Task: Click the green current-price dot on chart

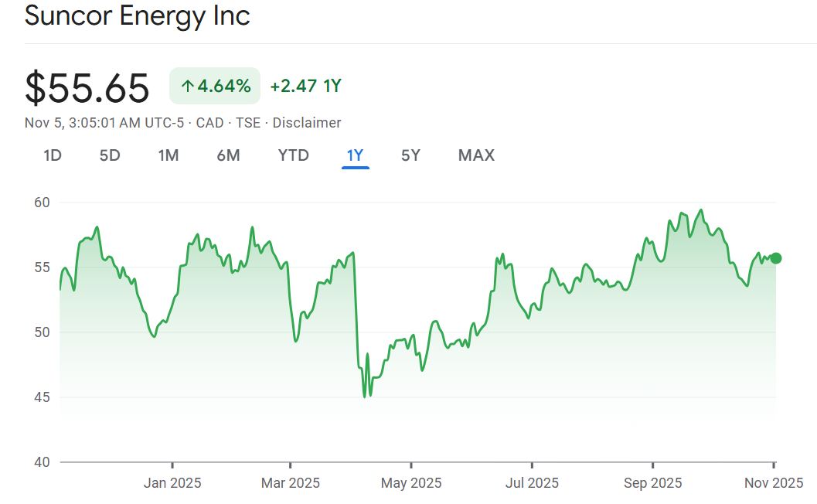Action: 776,258
